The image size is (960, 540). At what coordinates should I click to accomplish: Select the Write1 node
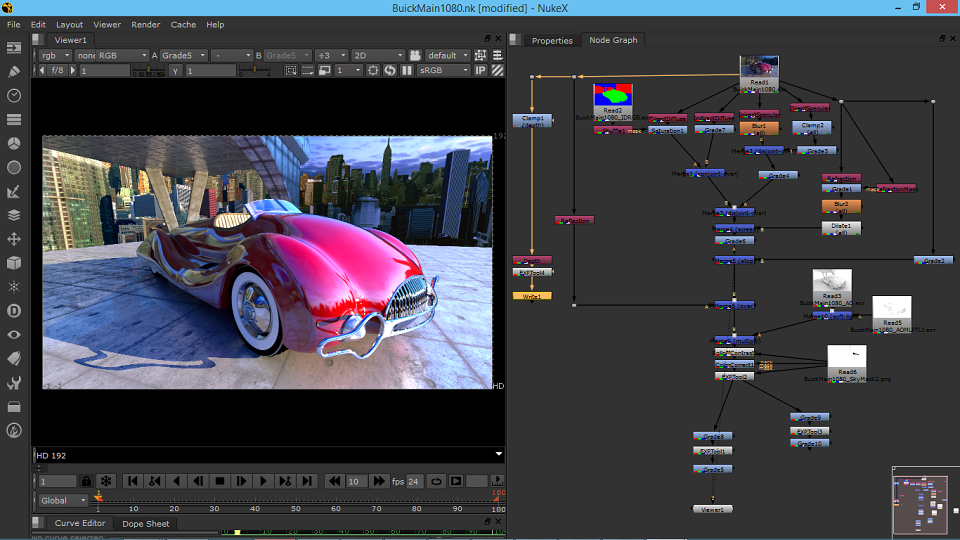click(532, 296)
